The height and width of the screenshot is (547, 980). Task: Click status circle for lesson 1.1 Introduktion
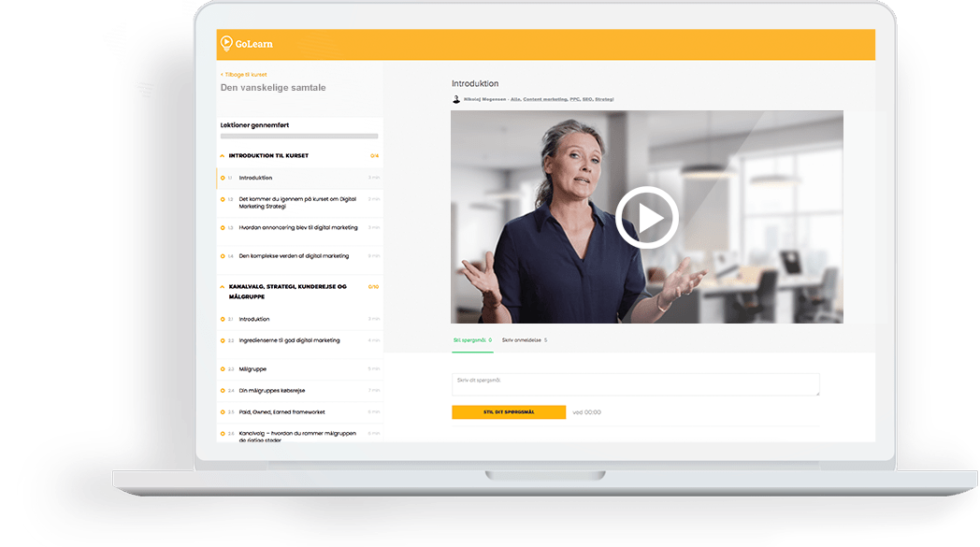coord(223,178)
